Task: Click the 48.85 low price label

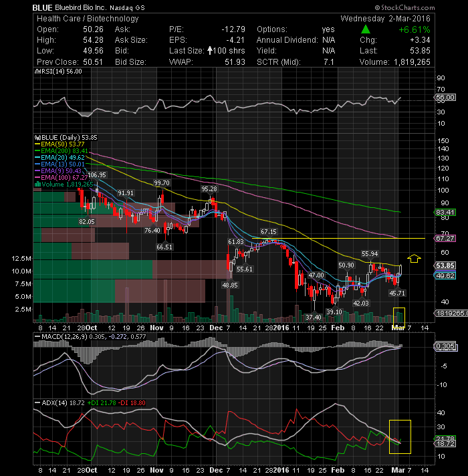Action: coord(230,285)
